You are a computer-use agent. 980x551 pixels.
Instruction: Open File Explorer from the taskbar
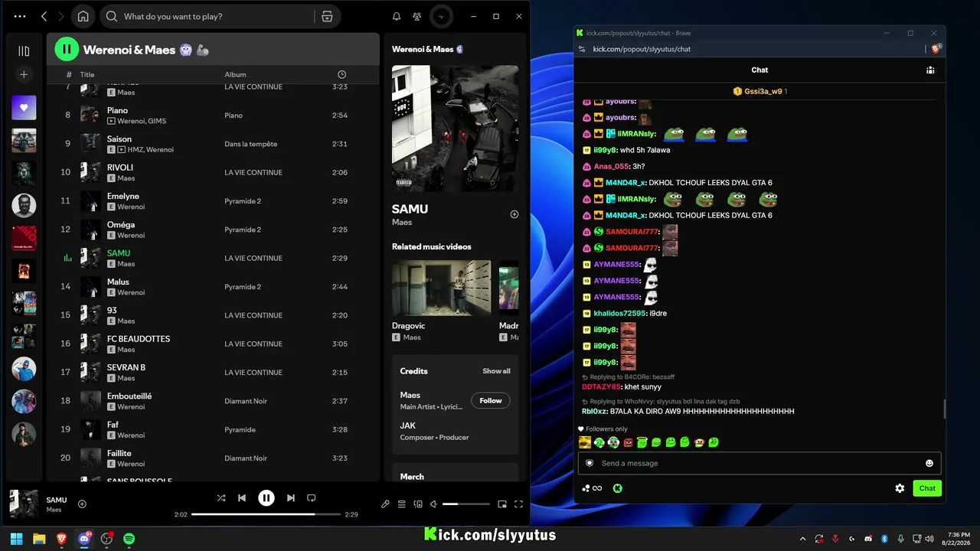(x=39, y=539)
